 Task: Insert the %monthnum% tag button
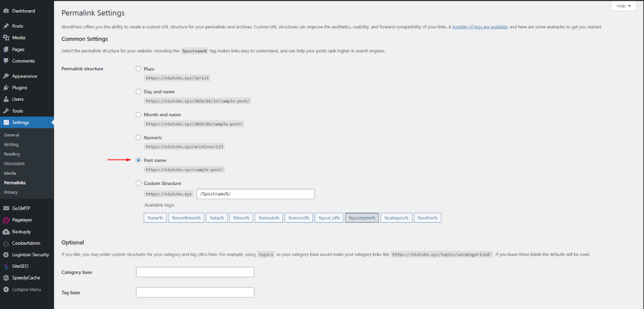[186, 218]
